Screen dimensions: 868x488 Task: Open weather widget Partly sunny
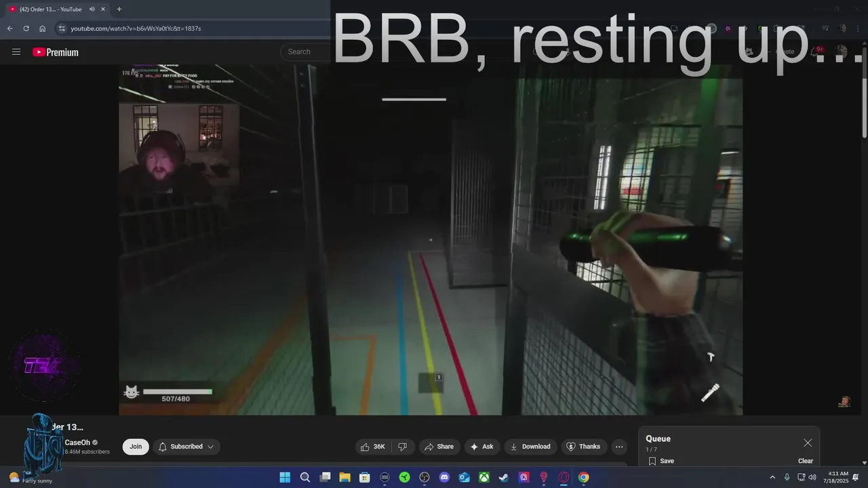click(x=31, y=477)
